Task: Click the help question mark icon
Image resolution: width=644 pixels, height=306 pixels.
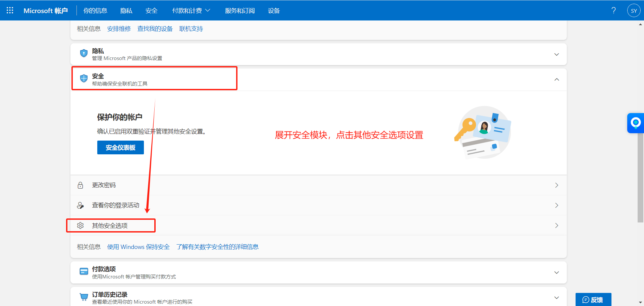Action: pyautogui.click(x=613, y=10)
